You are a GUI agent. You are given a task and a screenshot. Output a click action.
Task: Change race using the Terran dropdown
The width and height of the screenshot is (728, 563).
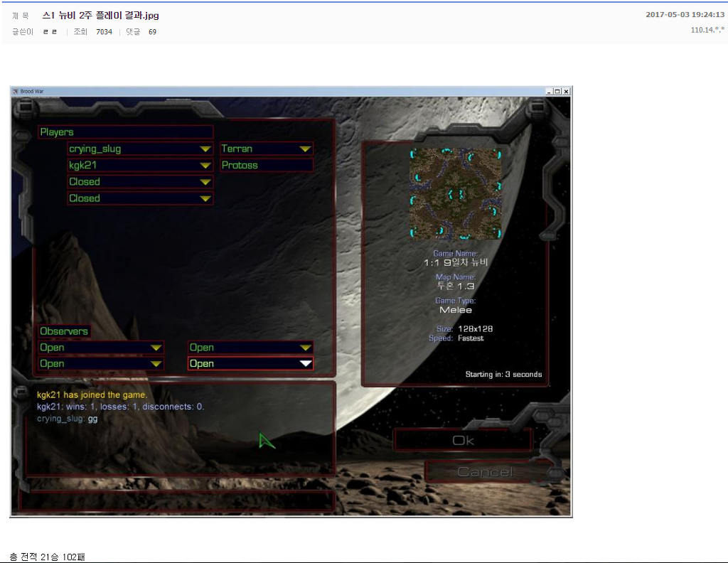point(305,149)
